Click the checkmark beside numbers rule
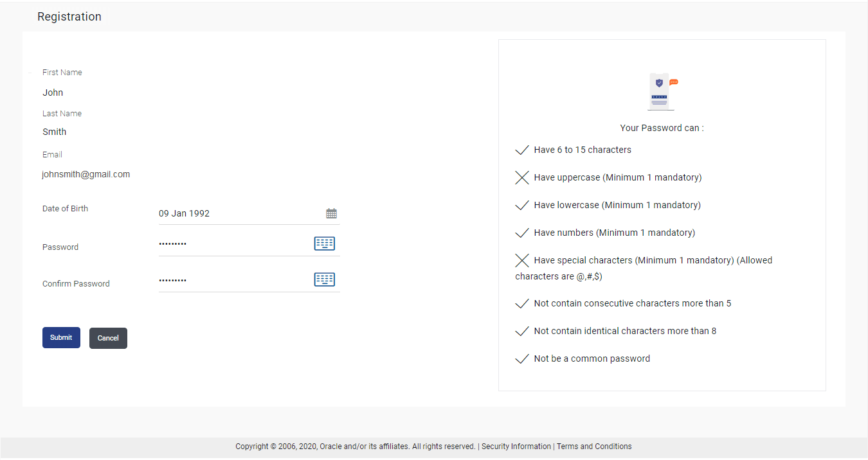This screenshot has width=868, height=460. click(522, 233)
